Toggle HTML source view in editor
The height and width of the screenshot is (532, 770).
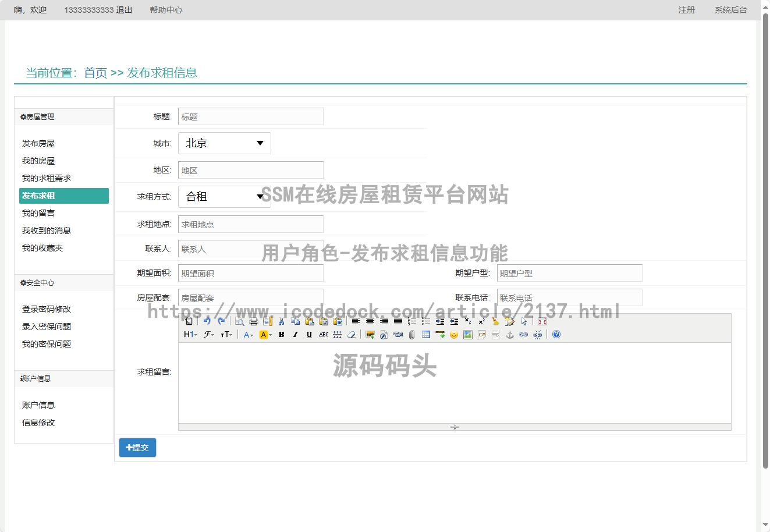click(x=189, y=321)
